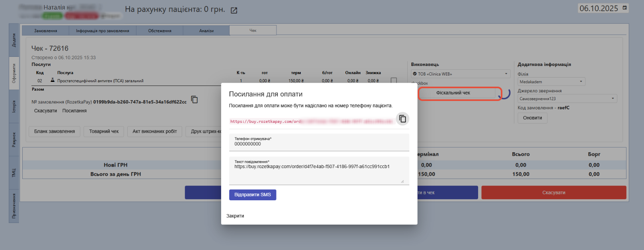The image size is (644, 250).
Task: Send the payment link via Відправити SMS
Action: 253,195
